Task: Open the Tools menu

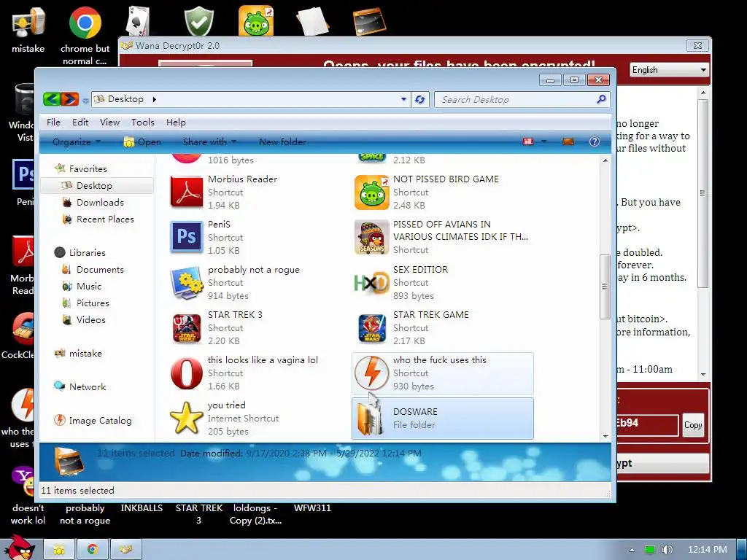Action: 143,122
